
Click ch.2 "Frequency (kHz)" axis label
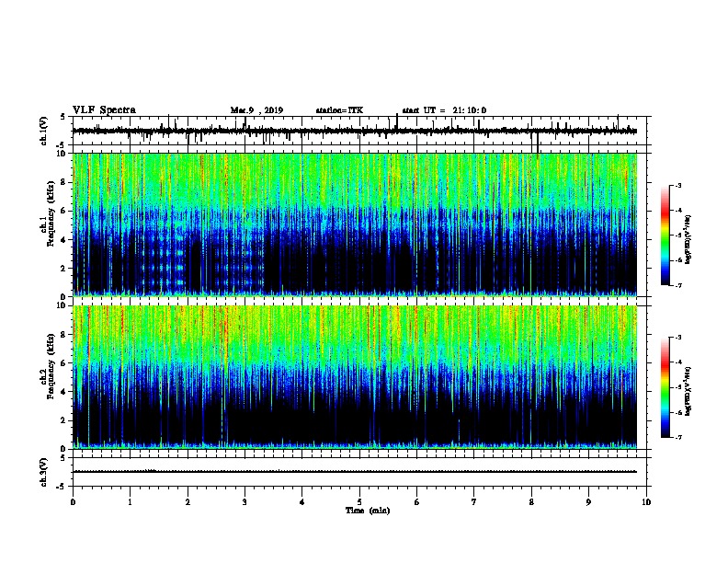pyautogui.click(x=51, y=366)
